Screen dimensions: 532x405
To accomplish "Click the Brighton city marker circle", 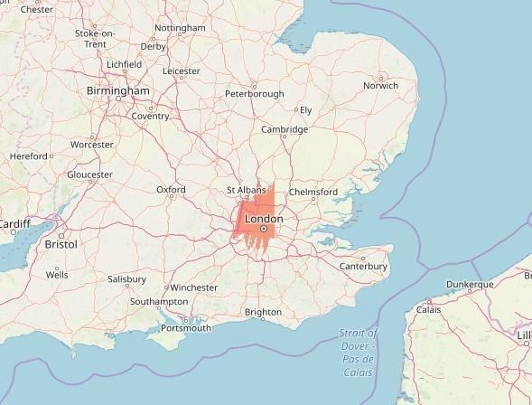I will click(263, 319).
